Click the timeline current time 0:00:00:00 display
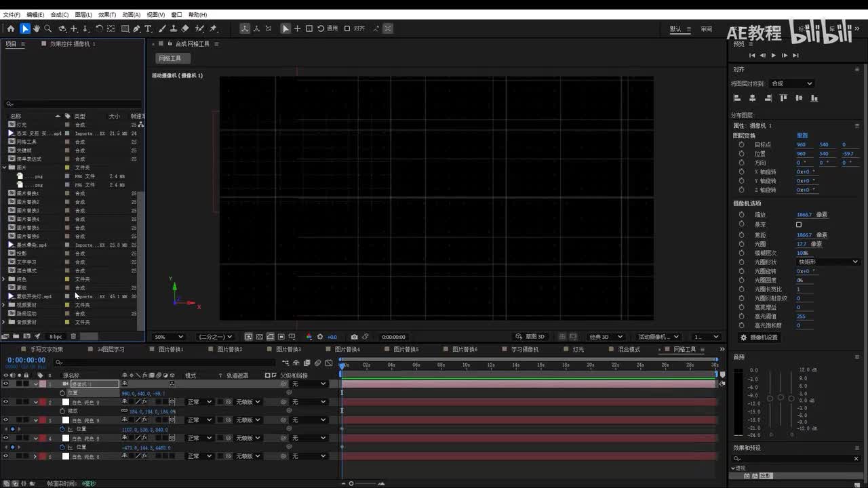 26,360
